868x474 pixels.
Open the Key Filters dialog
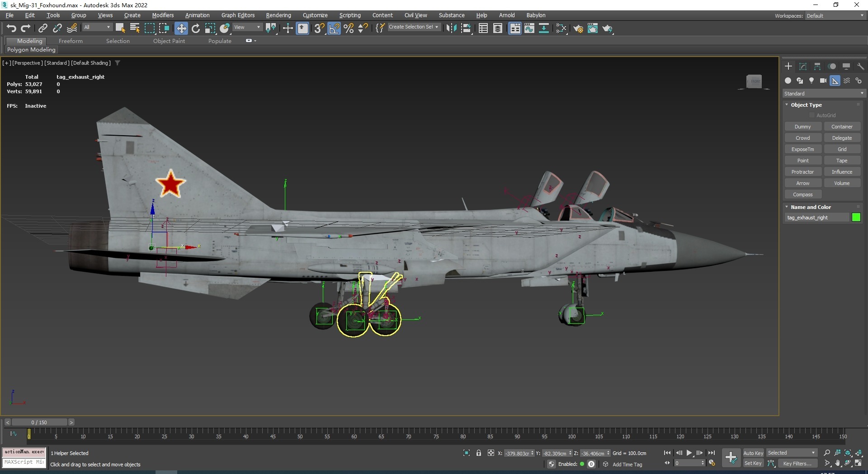(797, 464)
